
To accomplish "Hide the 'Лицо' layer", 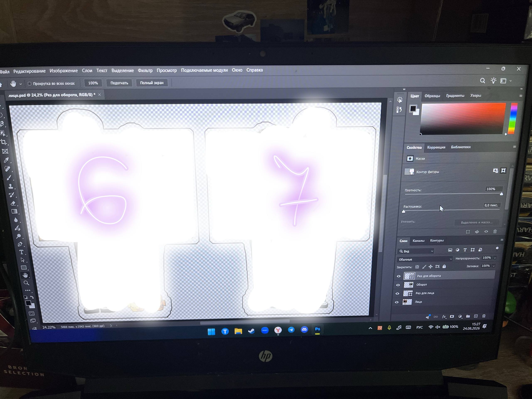I will (397, 302).
